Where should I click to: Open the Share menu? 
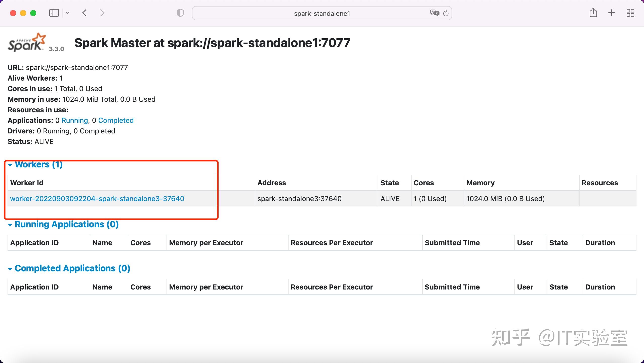pos(593,13)
